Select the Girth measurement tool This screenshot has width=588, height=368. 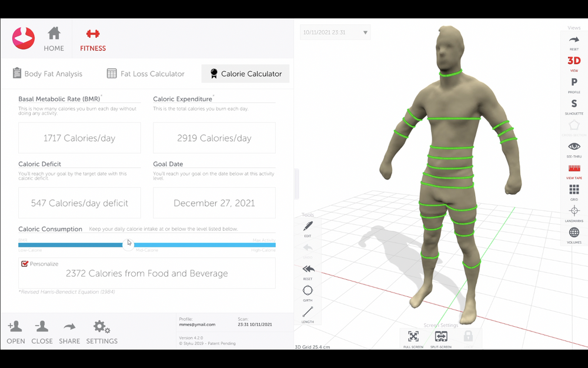coord(307,293)
